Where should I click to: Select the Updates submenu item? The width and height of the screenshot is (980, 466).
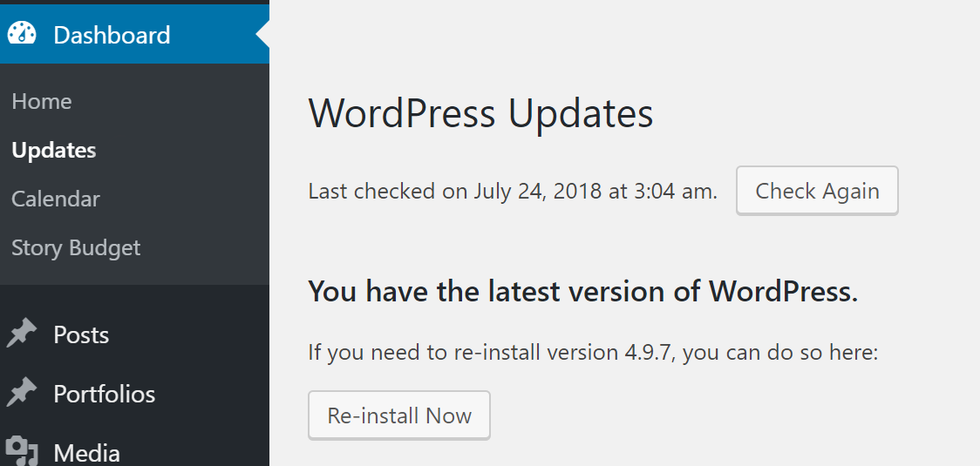click(54, 151)
